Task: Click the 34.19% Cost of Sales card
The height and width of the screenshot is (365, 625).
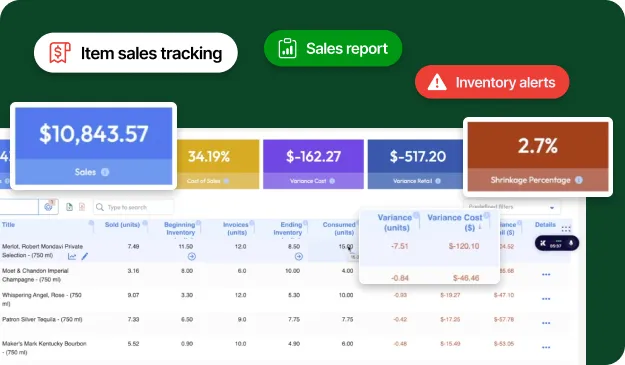Action: [x=218, y=164]
